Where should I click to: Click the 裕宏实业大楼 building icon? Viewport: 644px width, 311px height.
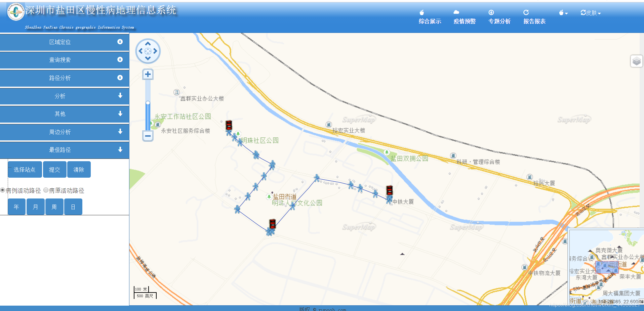[x=329, y=124]
